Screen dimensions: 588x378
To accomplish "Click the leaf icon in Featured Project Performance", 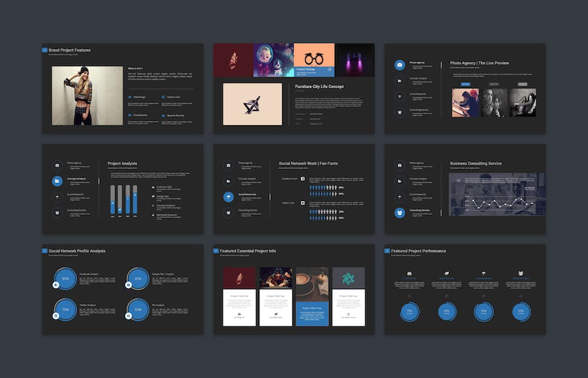I will point(447,274).
